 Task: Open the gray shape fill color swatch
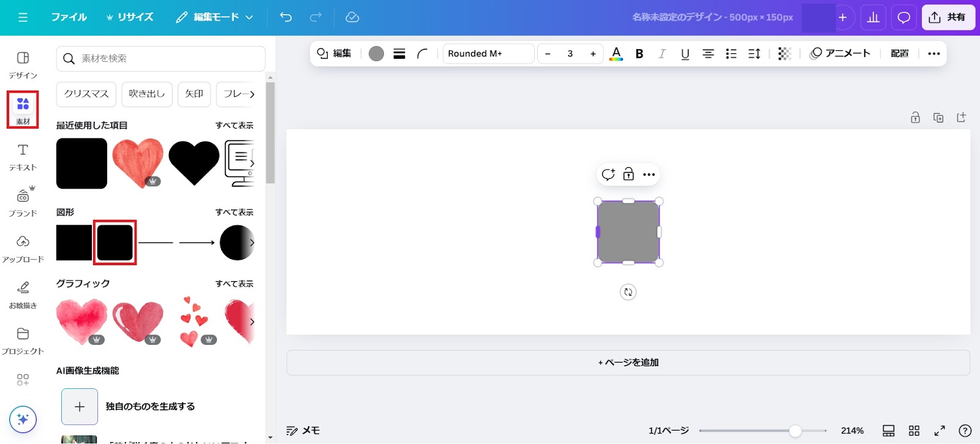click(x=377, y=54)
